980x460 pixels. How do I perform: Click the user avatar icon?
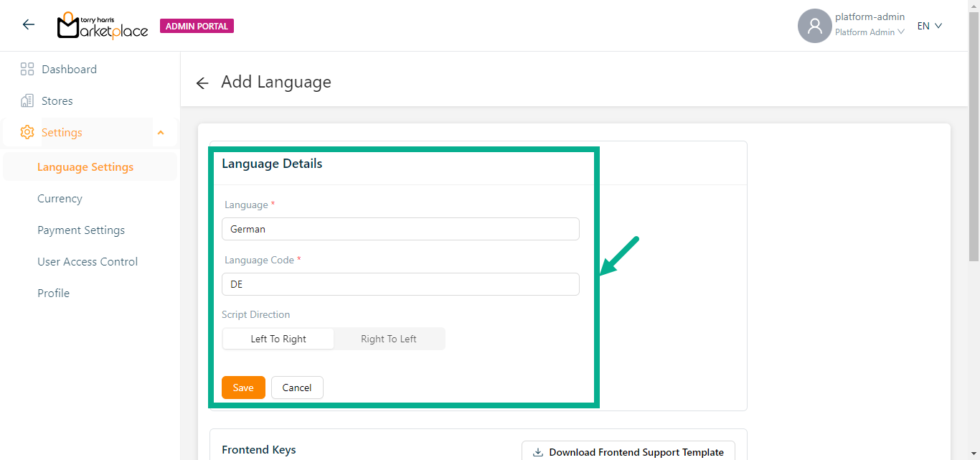click(x=814, y=26)
